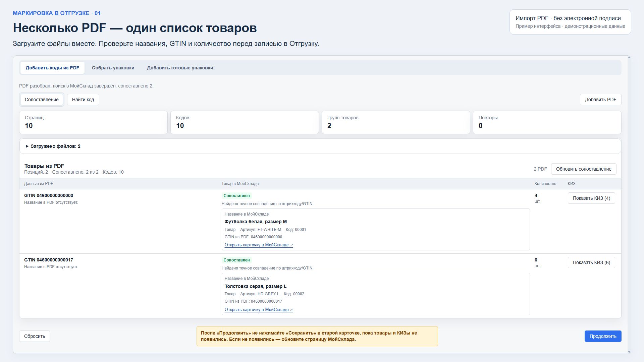
Task: Open the «Добавить готовые упаковки» tab
Action: click(x=180, y=68)
